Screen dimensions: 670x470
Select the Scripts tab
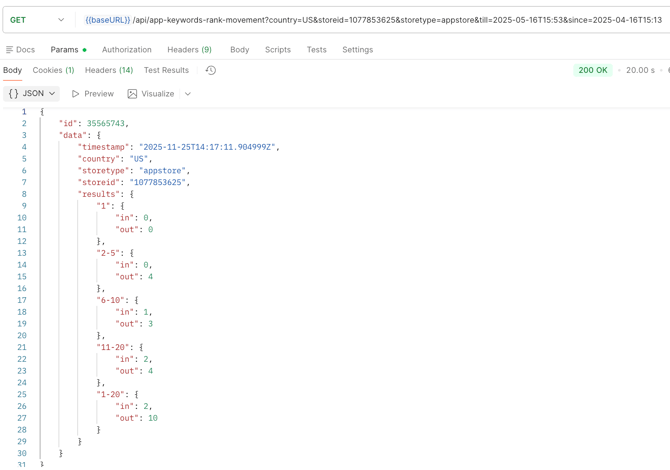277,50
